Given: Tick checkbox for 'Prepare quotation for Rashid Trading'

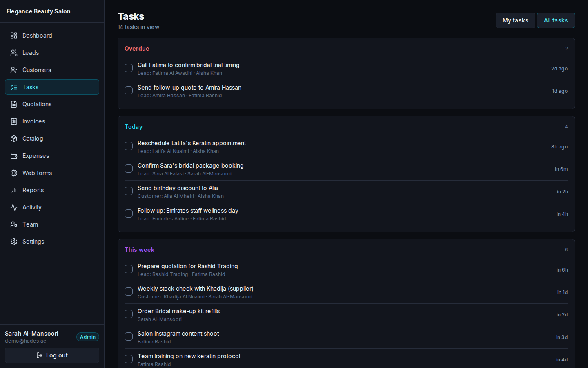Looking at the screenshot, I should [129, 269].
